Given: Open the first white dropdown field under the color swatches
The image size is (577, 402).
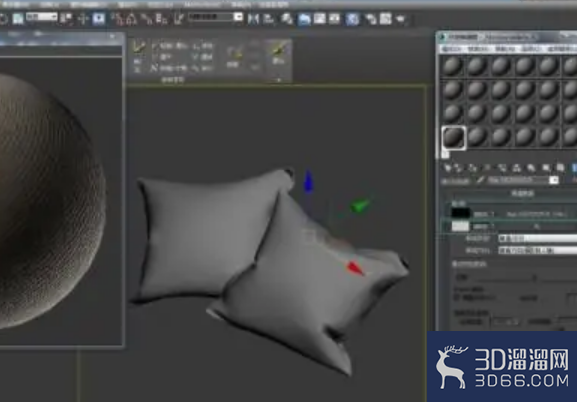Looking at the screenshot, I should pos(537,238).
